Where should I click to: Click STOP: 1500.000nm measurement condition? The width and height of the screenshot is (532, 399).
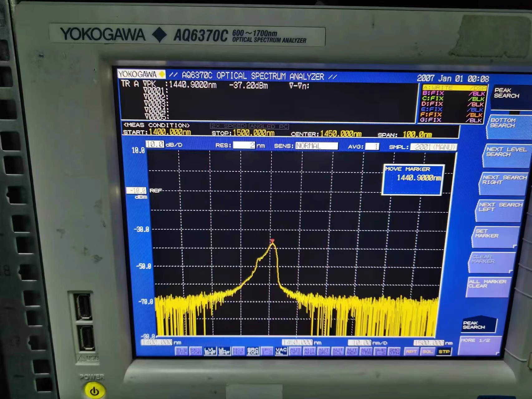(x=243, y=133)
